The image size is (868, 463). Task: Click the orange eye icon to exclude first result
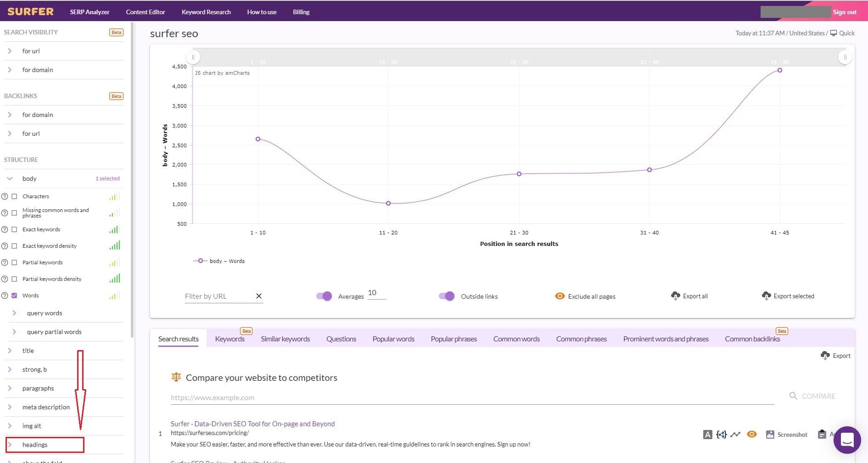[751, 434]
